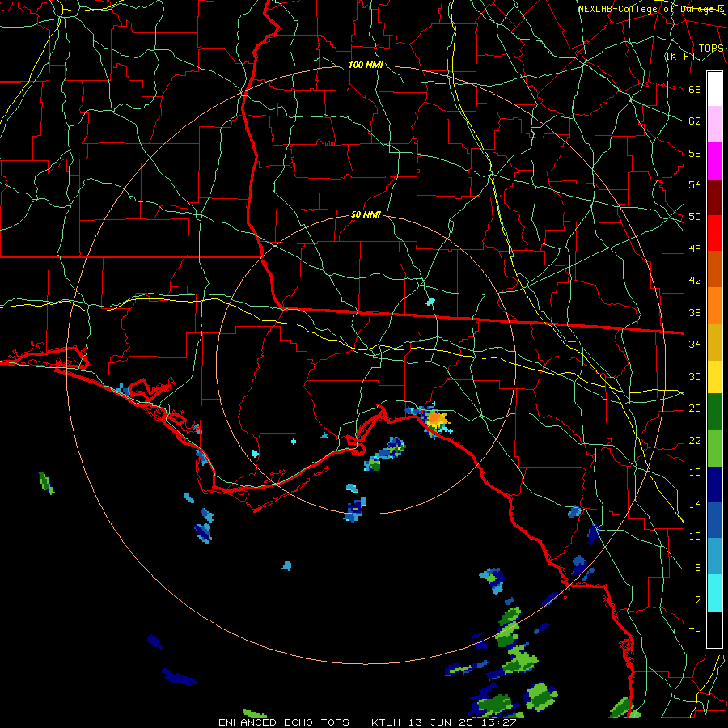The image size is (728, 728).
Task: Click the legend value '26'
Action: 695,408
